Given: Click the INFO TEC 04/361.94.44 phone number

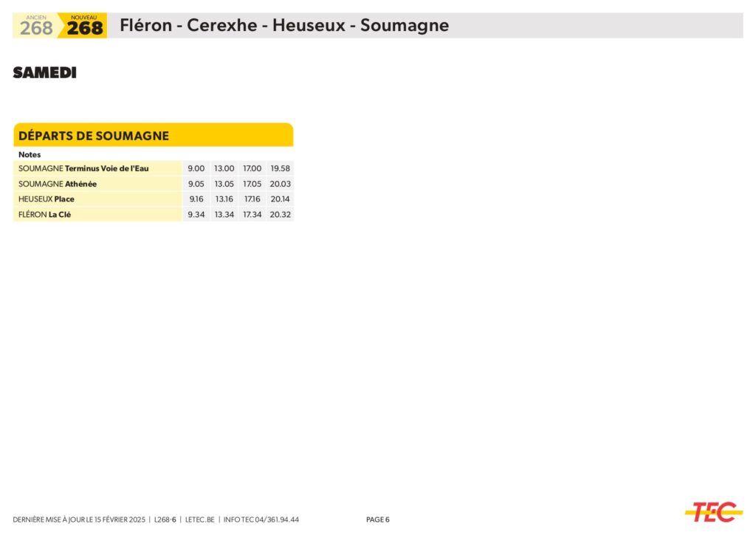Looking at the screenshot, I should click(x=261, y=520).
